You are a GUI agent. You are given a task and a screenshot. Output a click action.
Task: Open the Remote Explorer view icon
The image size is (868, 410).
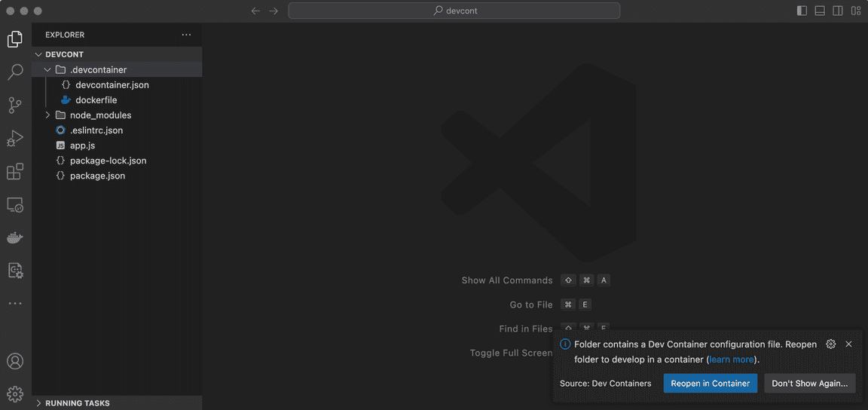15,205
